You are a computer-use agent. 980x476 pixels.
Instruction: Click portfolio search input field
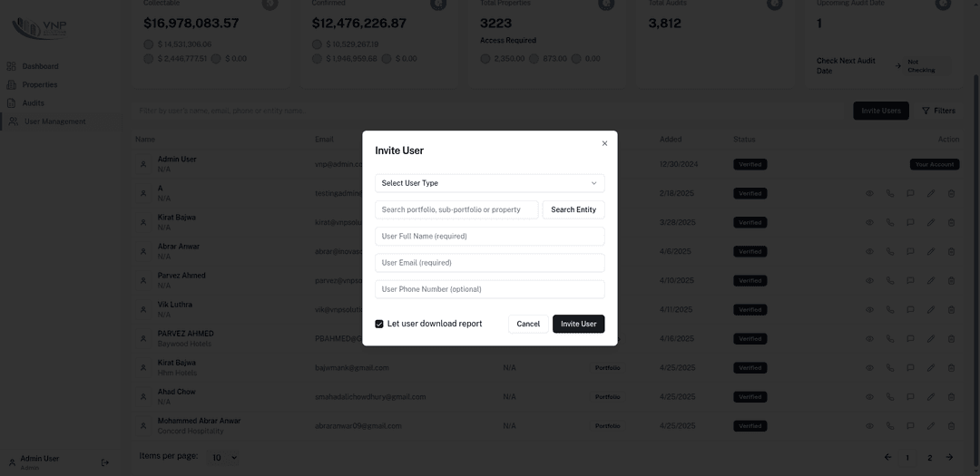[456, 209]
